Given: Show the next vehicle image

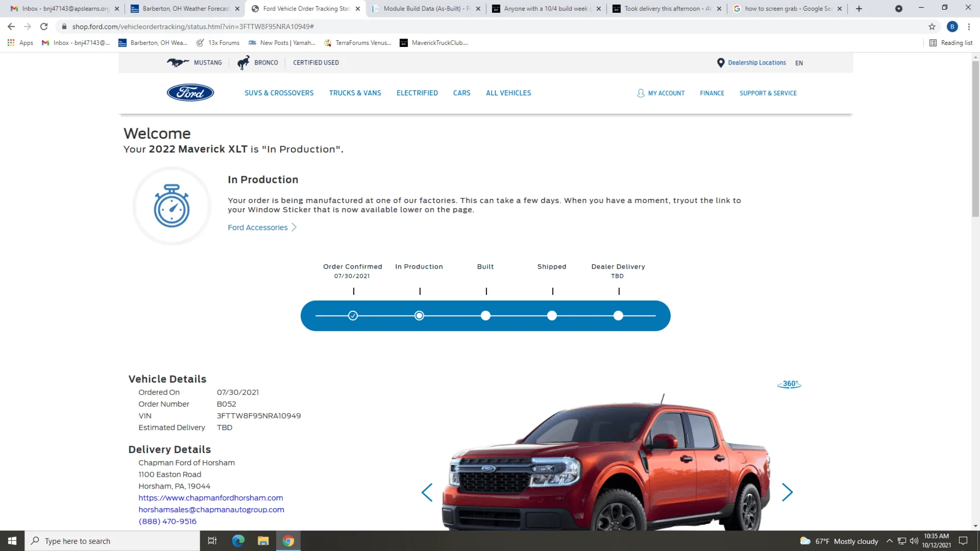Looking at the screenshot, I should click(787, 492).
